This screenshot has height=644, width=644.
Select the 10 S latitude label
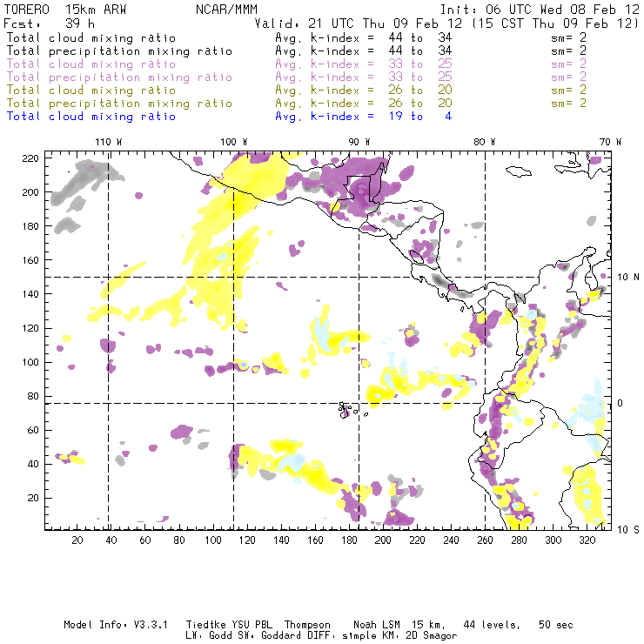(x=629, y=529)
